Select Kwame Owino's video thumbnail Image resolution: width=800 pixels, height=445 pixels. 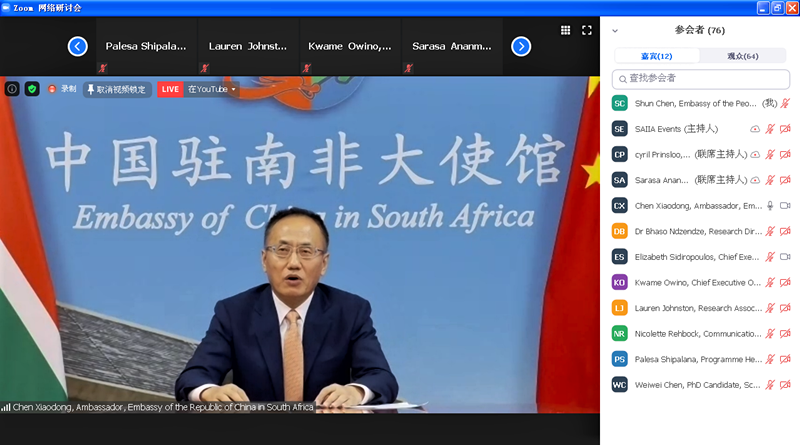tap(349, 46)
